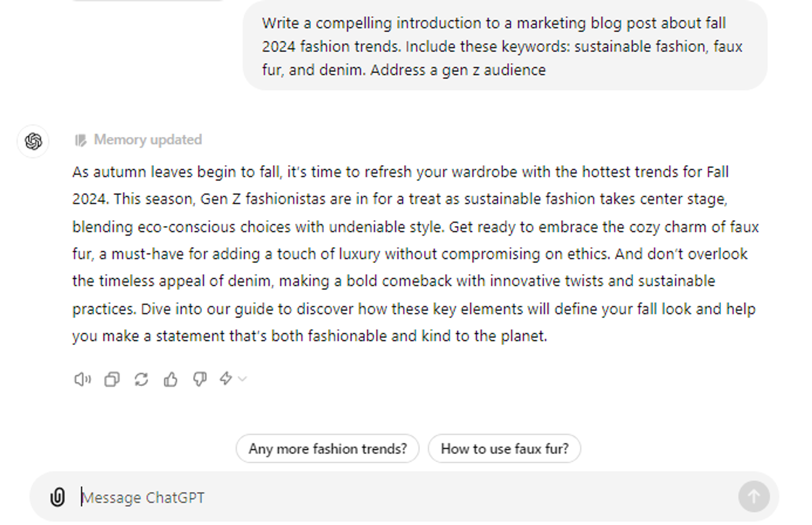Mark the response with thumbs down

coord(200,379)
